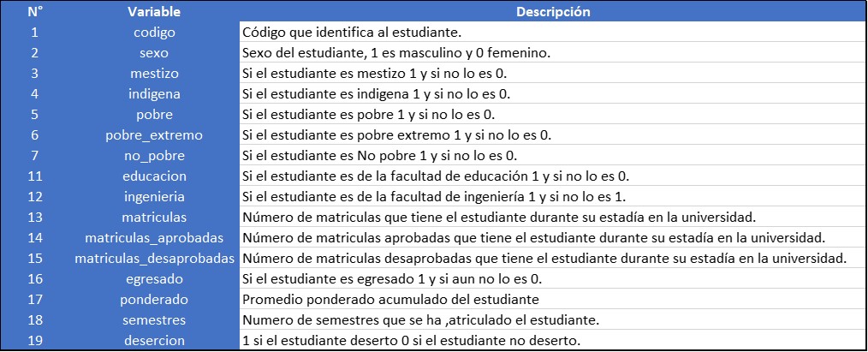Click the 'educacion' variable cell
Viewport: 868px width, 352px height.
pos(154,176)
